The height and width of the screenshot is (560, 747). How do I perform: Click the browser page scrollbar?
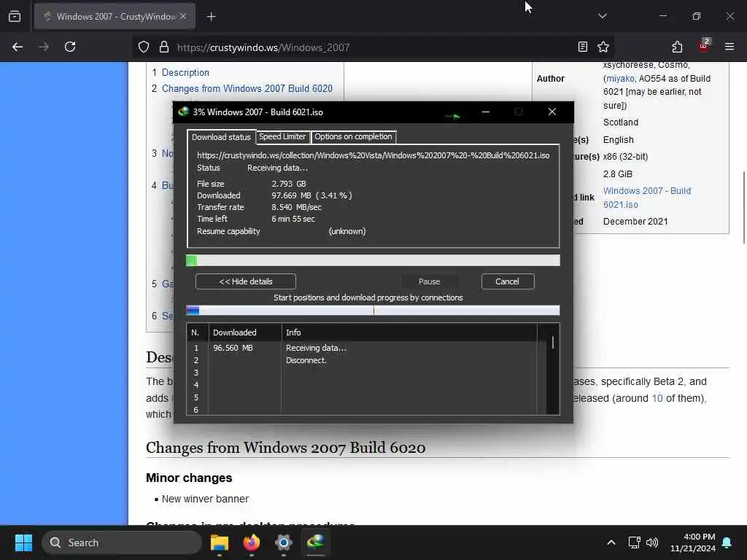point(743,207)
